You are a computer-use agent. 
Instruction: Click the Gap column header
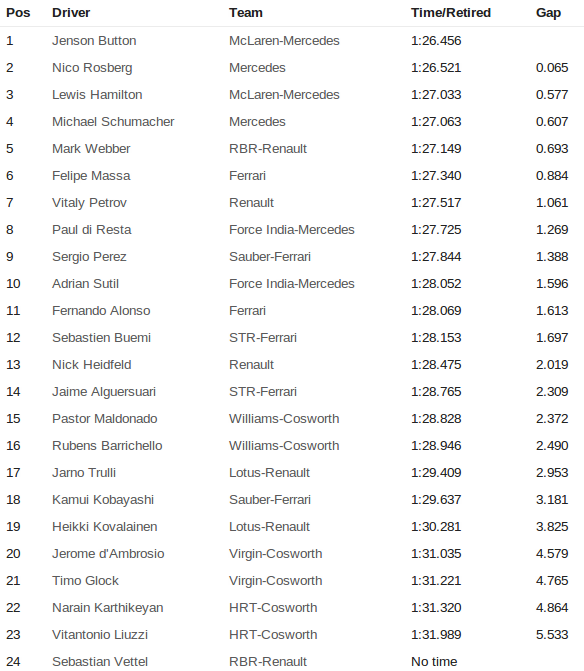click(x=548, y=13)
